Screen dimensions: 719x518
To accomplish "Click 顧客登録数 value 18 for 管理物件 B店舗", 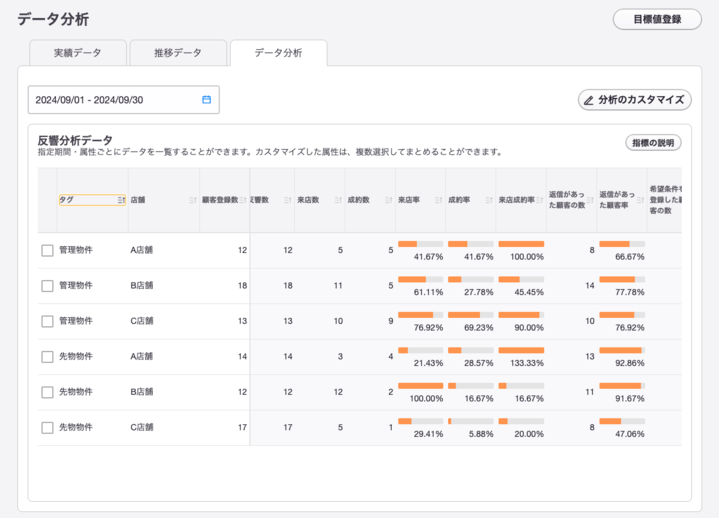I will [243, 286].
